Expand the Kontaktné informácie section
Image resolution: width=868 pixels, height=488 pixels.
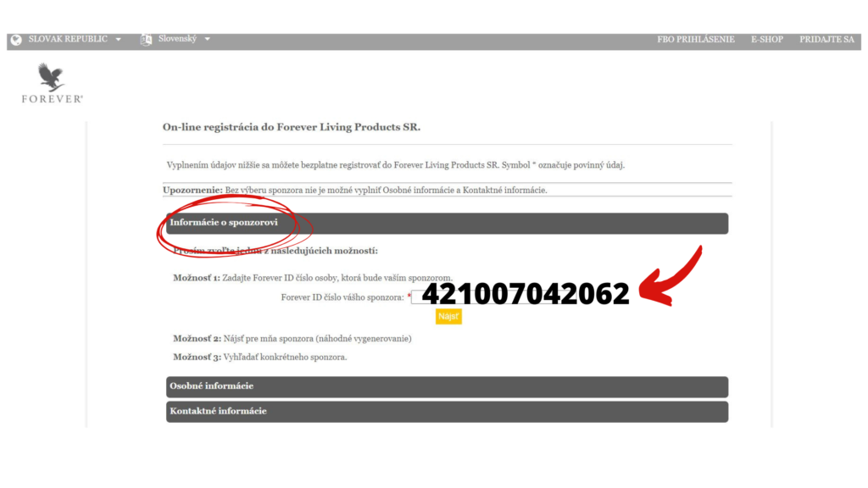[447, 412]
